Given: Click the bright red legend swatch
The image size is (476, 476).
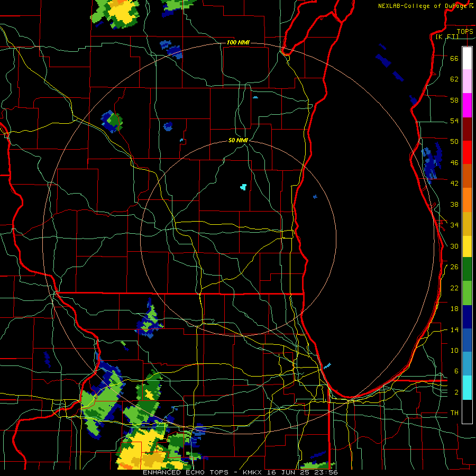Looking at the screenshot, I should (467, 152).
